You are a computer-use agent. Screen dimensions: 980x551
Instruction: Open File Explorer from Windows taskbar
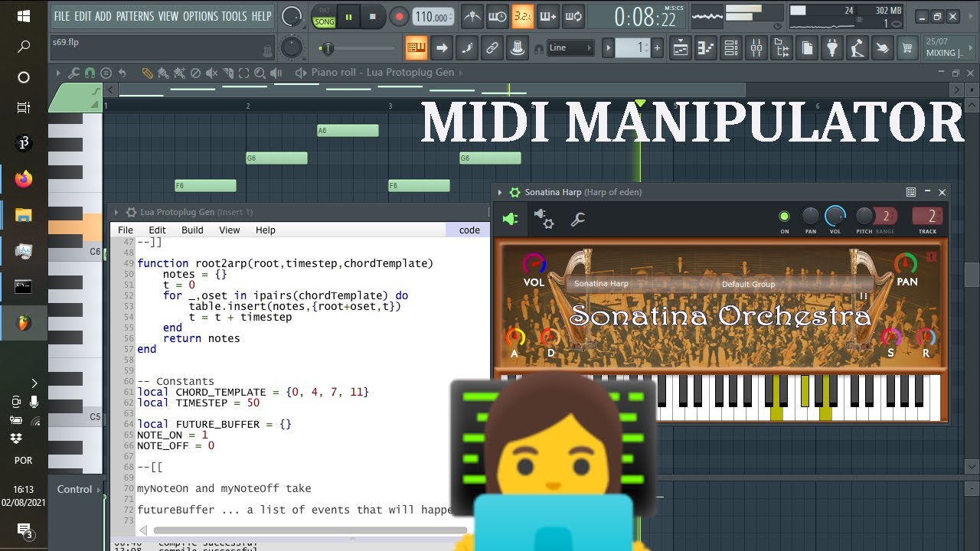point(24,215)
